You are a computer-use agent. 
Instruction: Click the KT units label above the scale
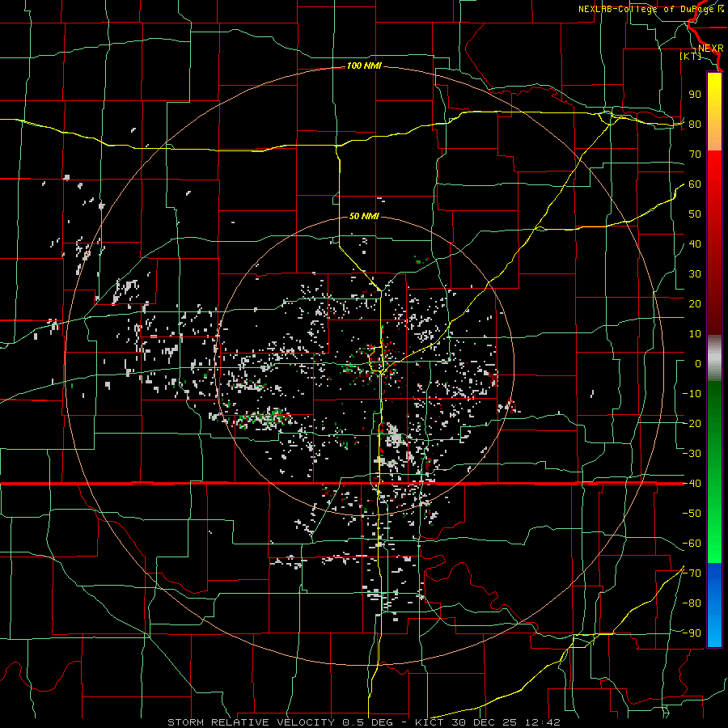(691, 56)
